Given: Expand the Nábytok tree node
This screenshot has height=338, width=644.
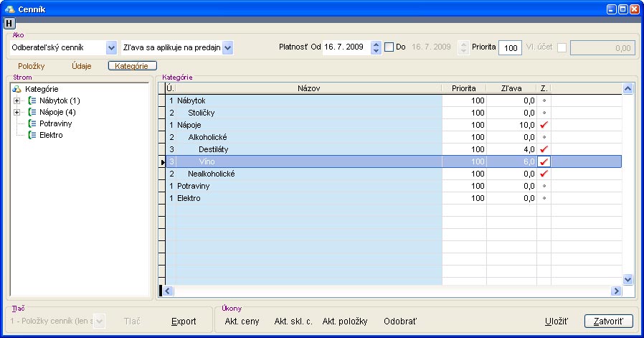Looking at the screenshot, I should coord(16,100).
